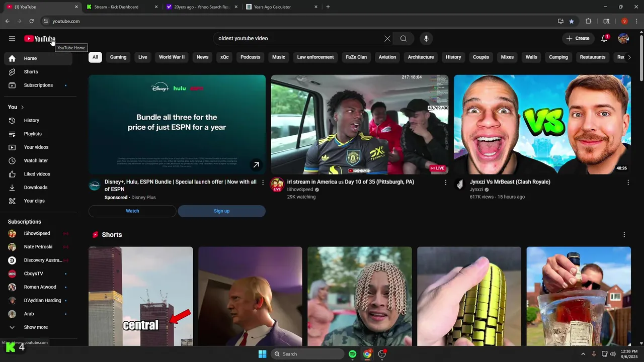Go to Home in sidebar
This screenshot has height=362, width=644.
[x=38, y=58]
